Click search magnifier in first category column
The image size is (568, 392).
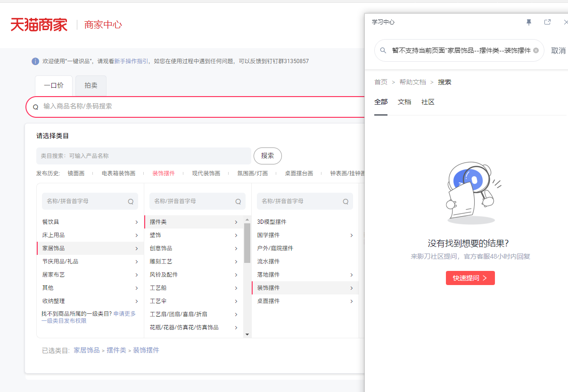(x=131, y=202)
